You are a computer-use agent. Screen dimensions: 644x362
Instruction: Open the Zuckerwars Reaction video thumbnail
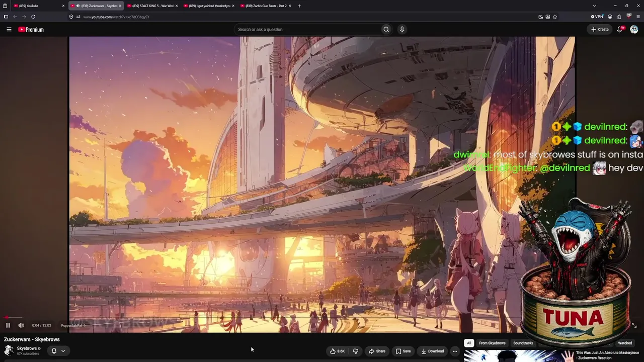(x=518, y=356)
